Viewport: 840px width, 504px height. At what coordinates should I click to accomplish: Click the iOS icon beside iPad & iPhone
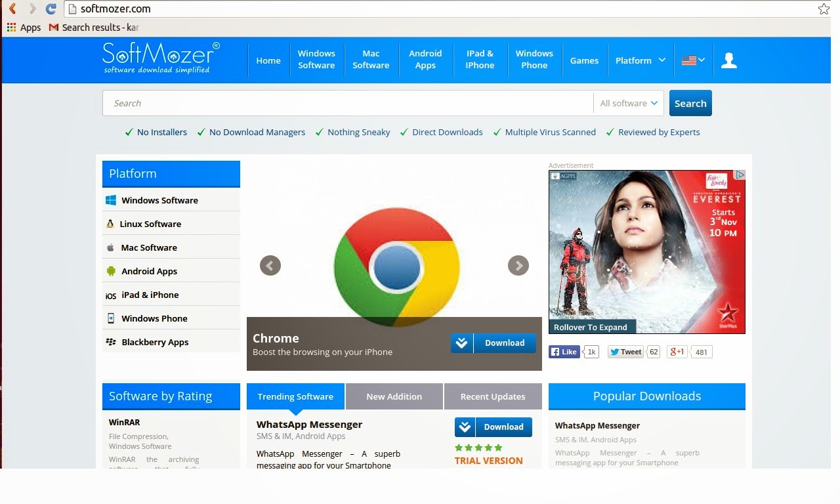(111, 295)
